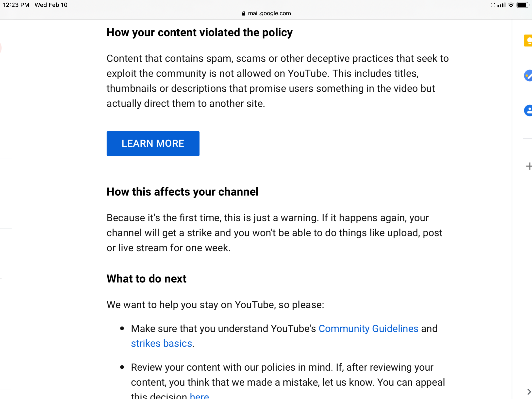Click the 'How your content violated the policy' heading
The image size is (532, 399).
tap(199, 33)
